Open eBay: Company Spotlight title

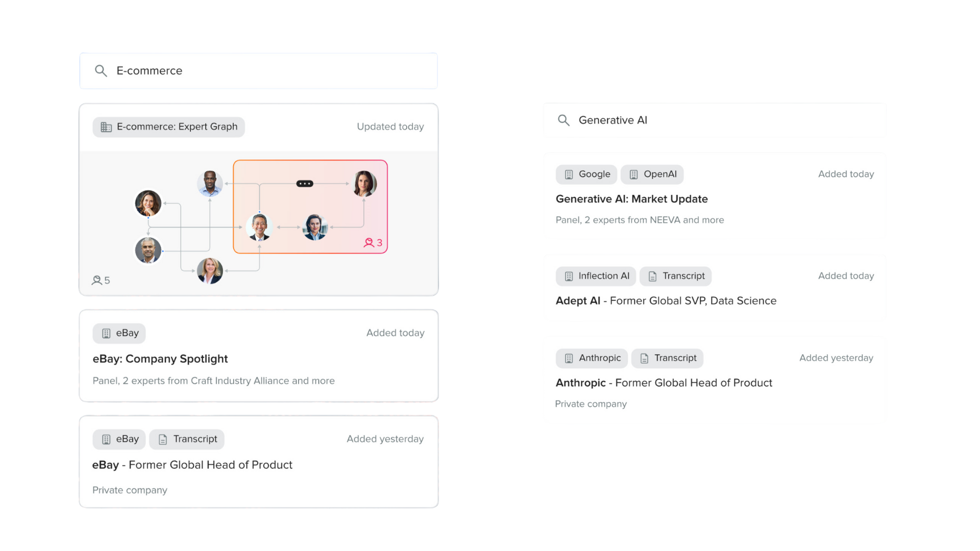click(x=160, y=359)
